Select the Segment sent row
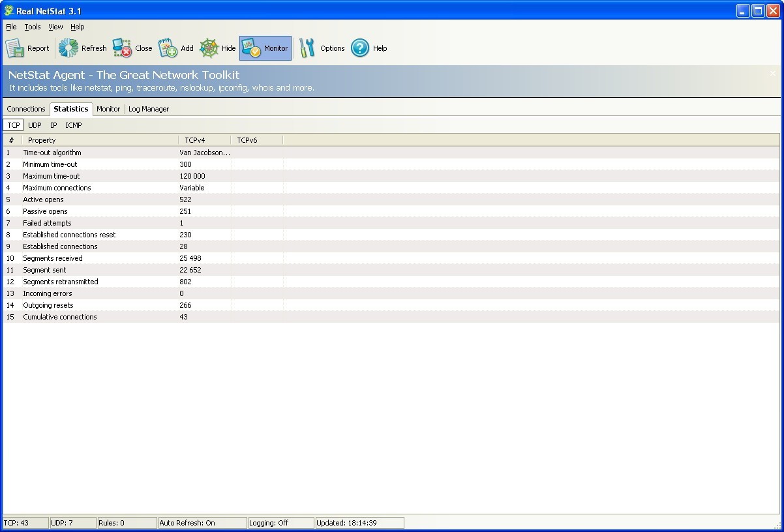Viewport: 784px width, 532px height. click(x=391, y=270)
